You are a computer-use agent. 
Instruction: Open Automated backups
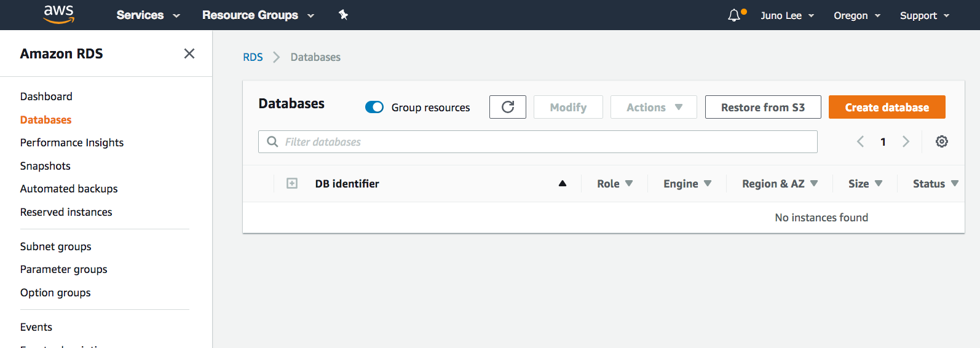pos(69,189)
